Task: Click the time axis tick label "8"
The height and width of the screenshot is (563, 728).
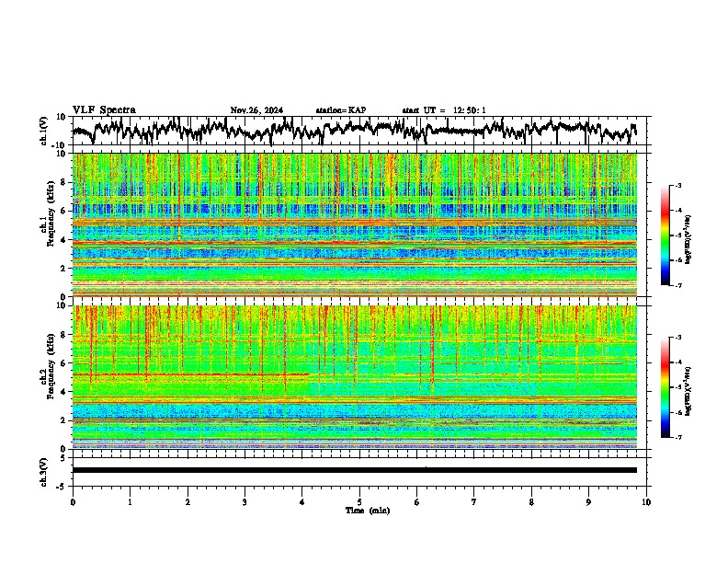Action: click(531, 502)
